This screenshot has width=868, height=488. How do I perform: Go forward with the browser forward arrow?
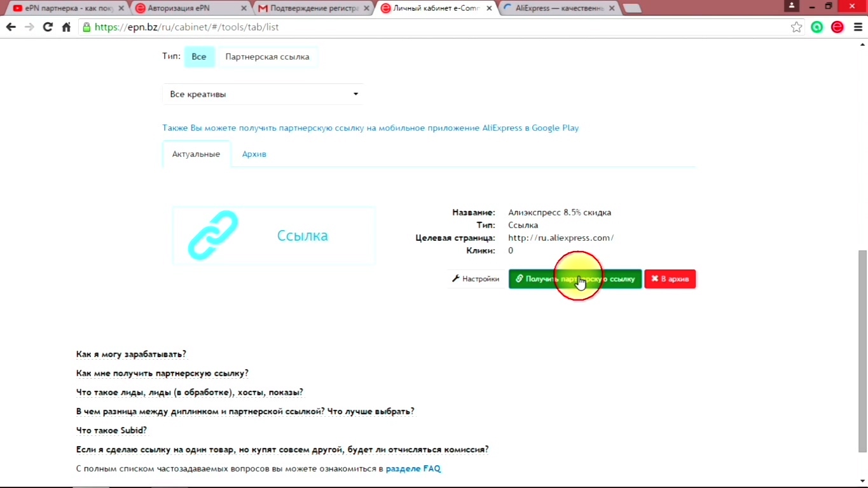pyautogui.click(x=29, y=27)
